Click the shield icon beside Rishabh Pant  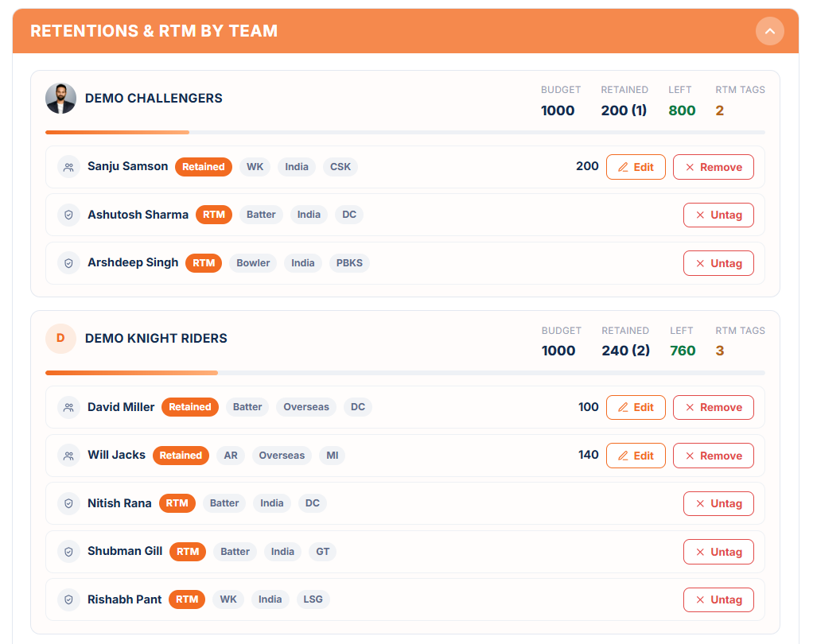[x=68, y=600]
